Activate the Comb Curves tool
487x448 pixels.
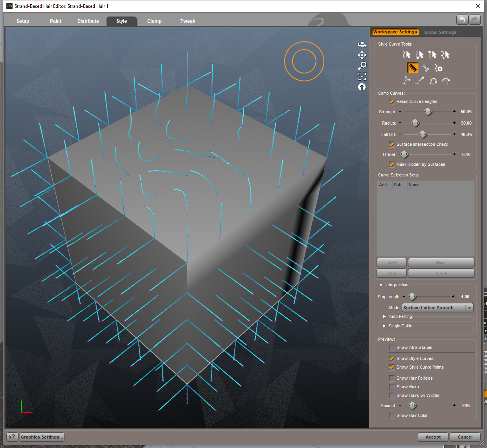point(413,68)
